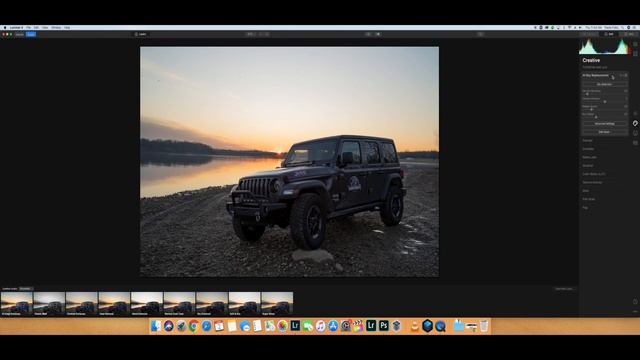This screenshot has width=640, height=360.
Task: Open the Layers panel icon beside the histogram
Action: 635,44
